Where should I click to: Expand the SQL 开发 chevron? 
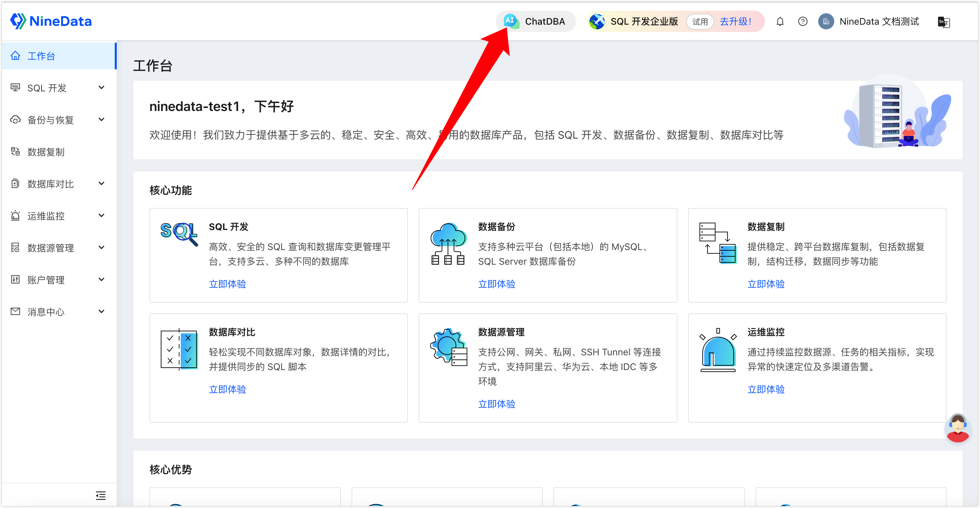tap(101, 87)
